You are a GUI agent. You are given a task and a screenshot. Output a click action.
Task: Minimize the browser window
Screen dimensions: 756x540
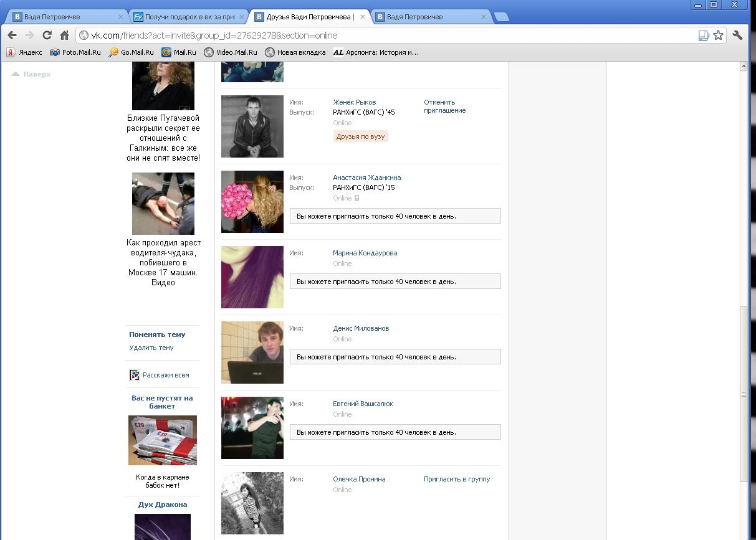(x=698, y=4)
